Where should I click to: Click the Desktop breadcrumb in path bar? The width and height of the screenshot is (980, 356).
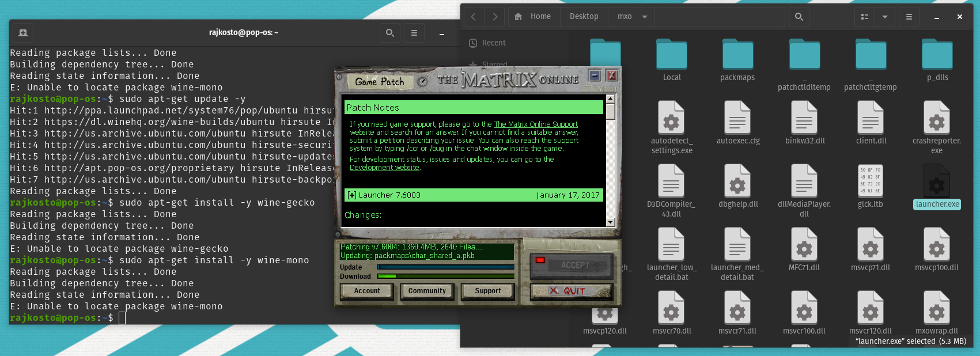tap(584, 17)
